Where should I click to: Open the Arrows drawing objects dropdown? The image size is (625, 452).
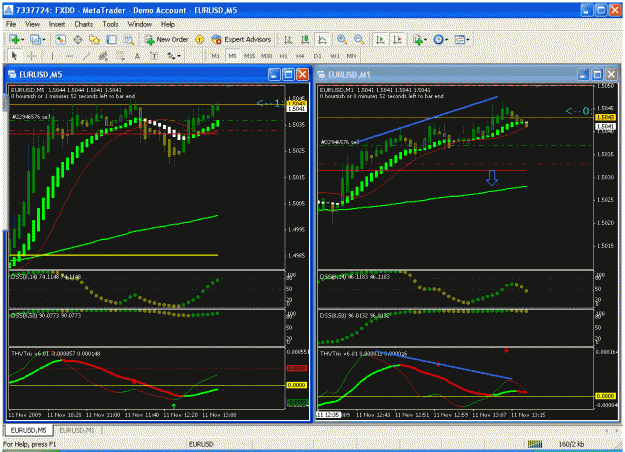[173, 56]
